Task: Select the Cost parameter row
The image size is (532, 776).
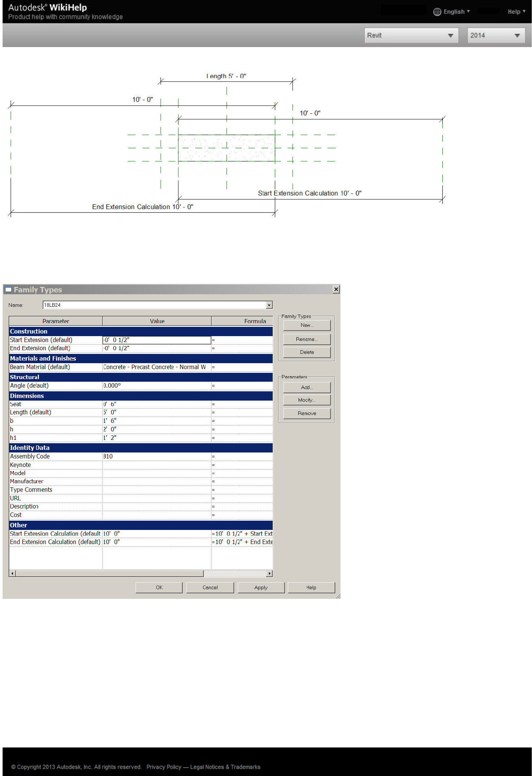Action: click(141, 515)
